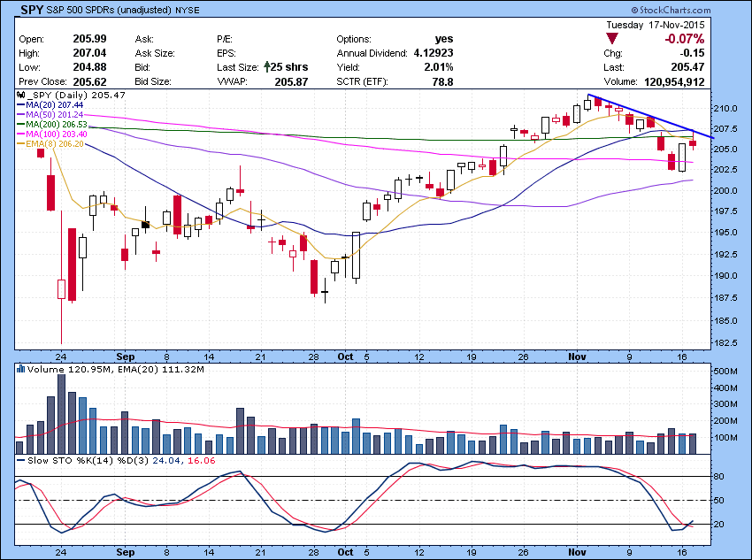Click the Prev Close value 205.62
Screen dimensions: 752x560
click(89, 81)
